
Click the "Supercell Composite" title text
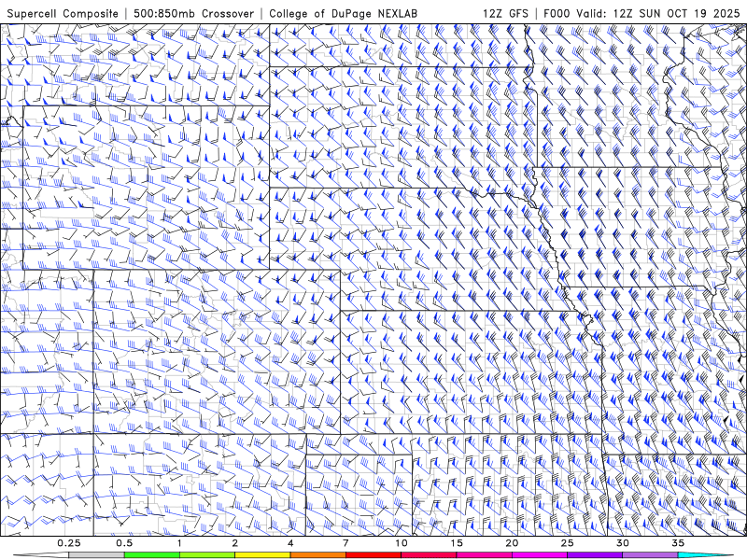(63, 13)
